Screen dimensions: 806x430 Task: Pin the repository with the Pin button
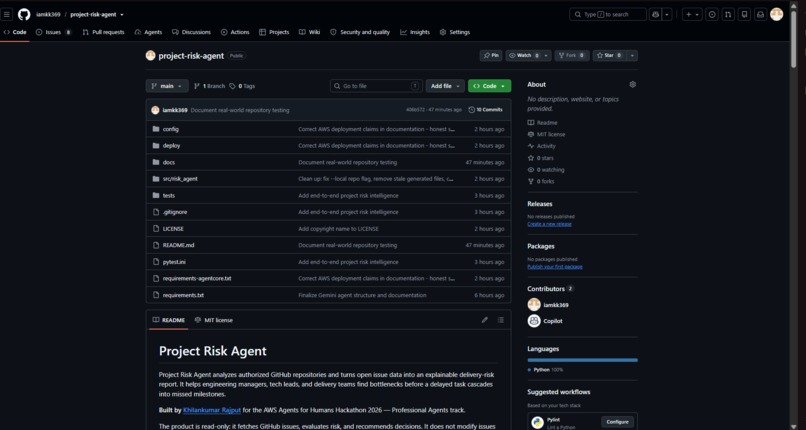point(491,55)
